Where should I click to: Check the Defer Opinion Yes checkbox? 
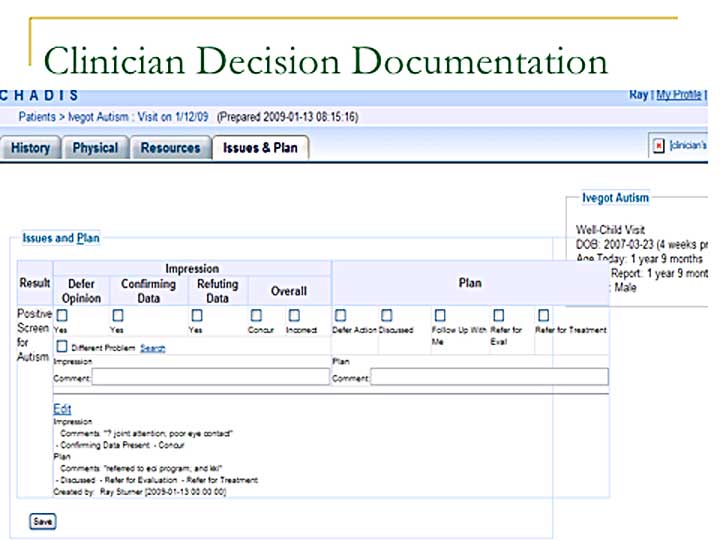62,315
